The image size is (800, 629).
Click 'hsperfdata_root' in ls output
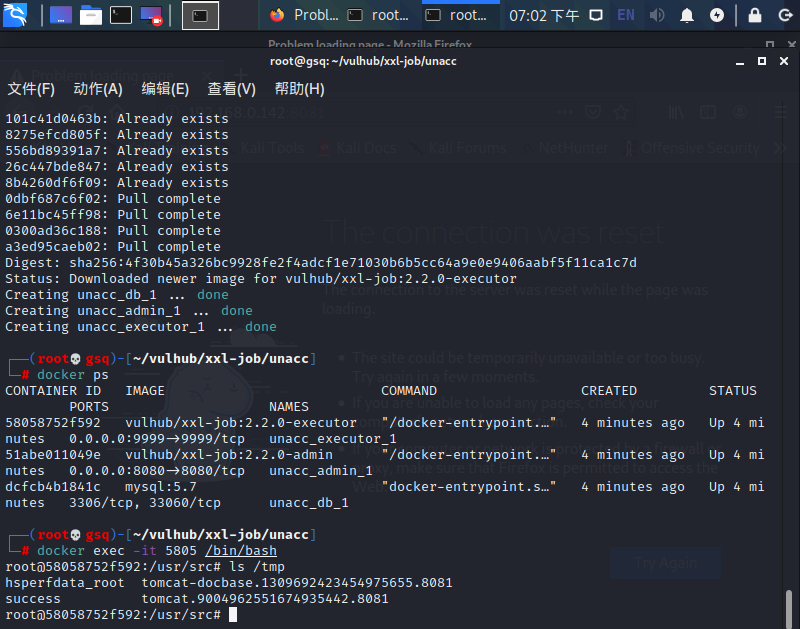(65, 583)
